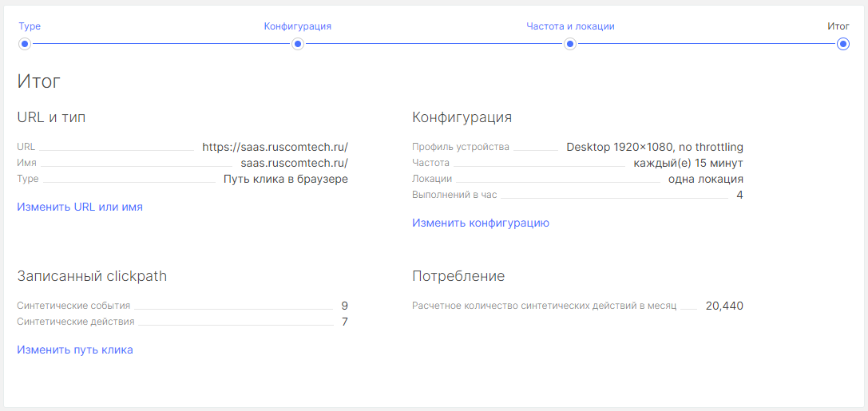Click the Путь клика в браузере value
Viewport: 868px width, 411px height.
pos(285,179)
